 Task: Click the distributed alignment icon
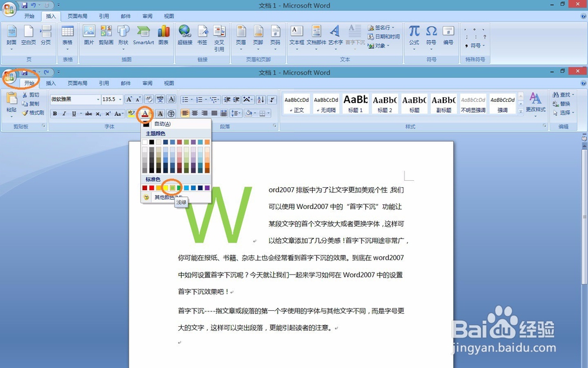pyautogui.click(x=224, y=113)
